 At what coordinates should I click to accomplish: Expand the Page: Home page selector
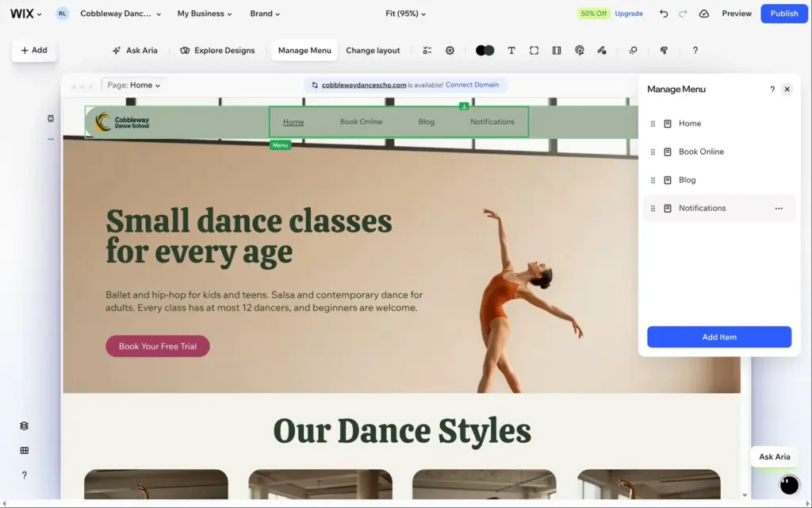133,85
